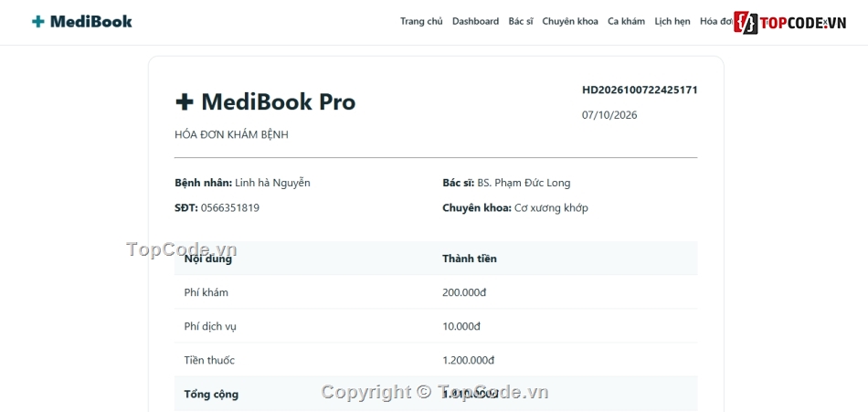Click doctor name BS. Phạm Đức Long
Screen dimensions: 868x412
click(x=524, y=183)
